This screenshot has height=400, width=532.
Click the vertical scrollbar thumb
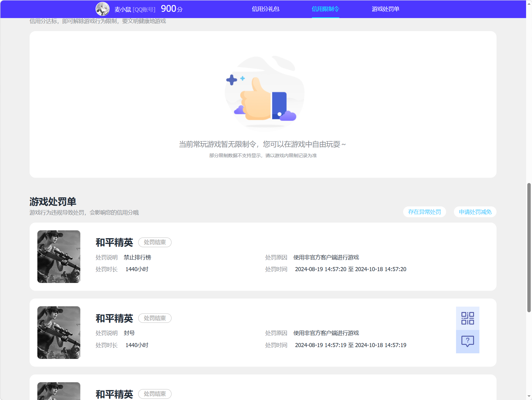tap(529, 247)
